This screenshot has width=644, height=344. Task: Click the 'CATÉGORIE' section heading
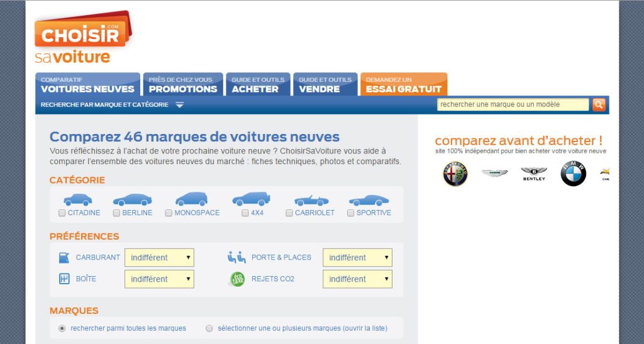point(77,180)
